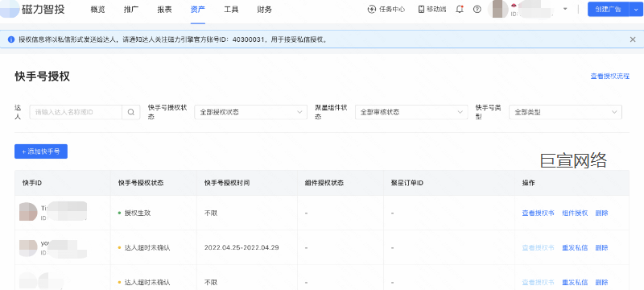Click the 快手ID column header
Screen dimensions: 644x290
(32, 183)
